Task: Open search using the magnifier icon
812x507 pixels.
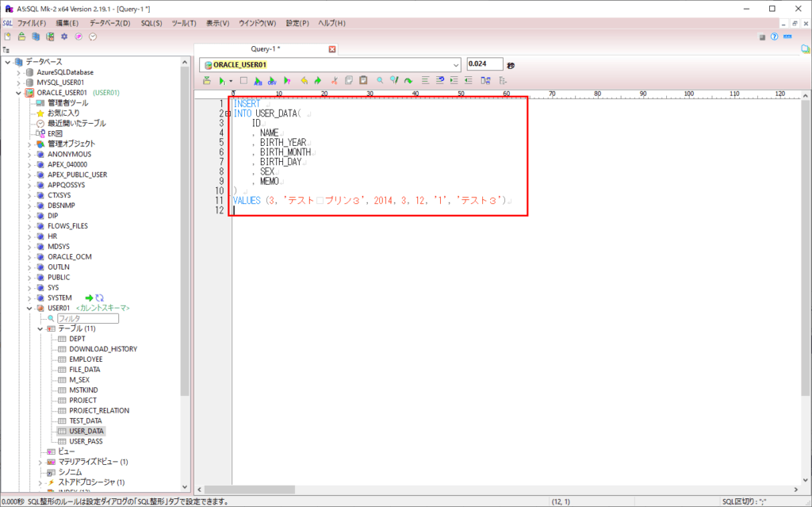Action: (378, 80)
